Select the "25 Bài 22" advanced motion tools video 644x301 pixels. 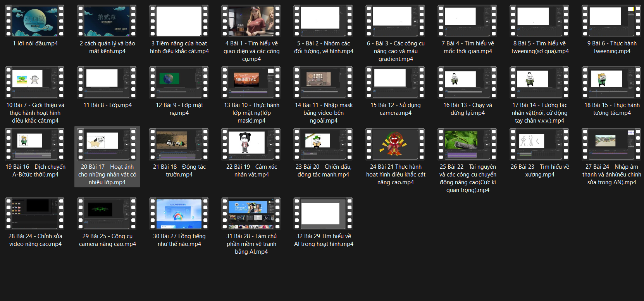pyautogui.click(x=467, y=145)
